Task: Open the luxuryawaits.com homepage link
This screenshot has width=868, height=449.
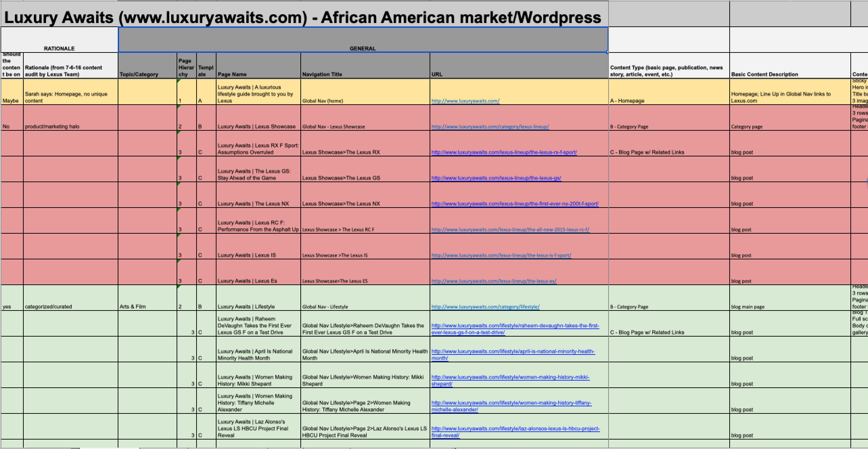Action: click(465, 101)
